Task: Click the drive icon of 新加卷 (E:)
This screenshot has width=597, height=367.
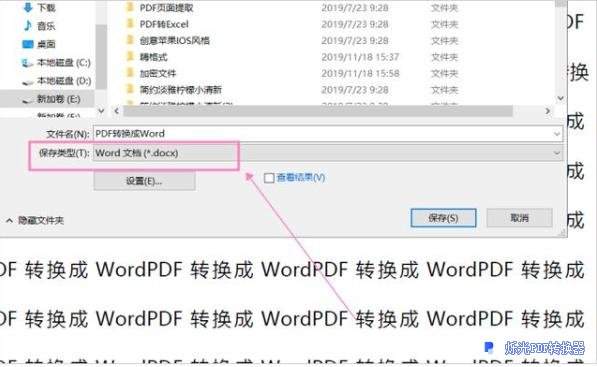Action: tap(27, 100)
